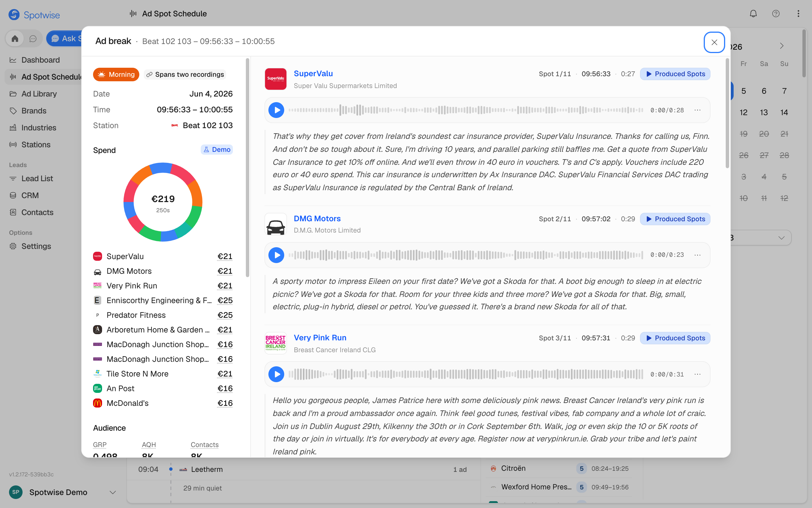This screenshot has height=508, width=812.
Task: Click the Spans two recordings tag
Action: coord(185,75)
